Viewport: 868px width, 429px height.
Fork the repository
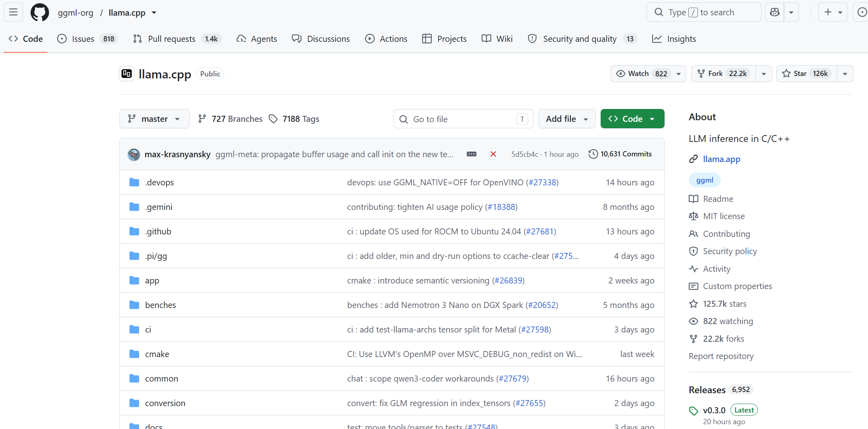pyautogui.click(x=723, y=74)
